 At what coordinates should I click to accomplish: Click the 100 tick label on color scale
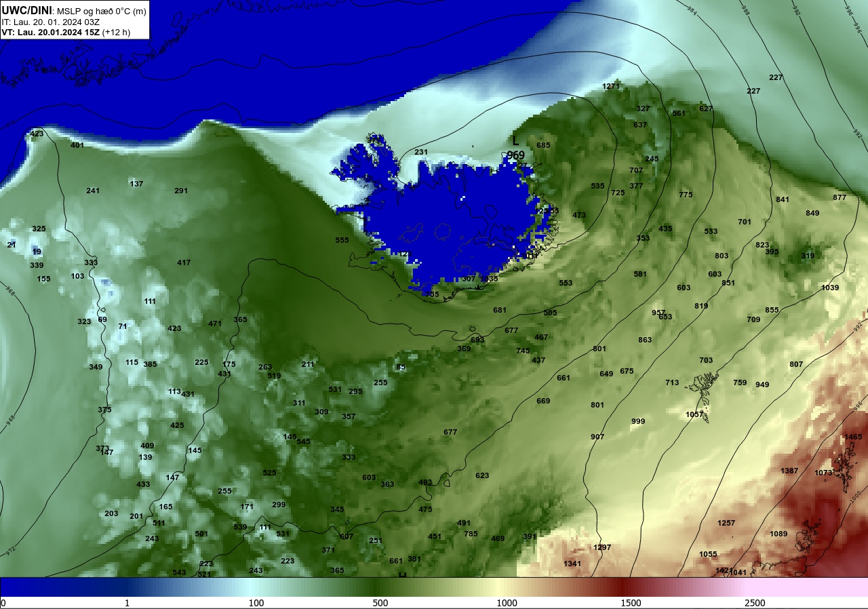pyautogui.click(x=256, y=603)
